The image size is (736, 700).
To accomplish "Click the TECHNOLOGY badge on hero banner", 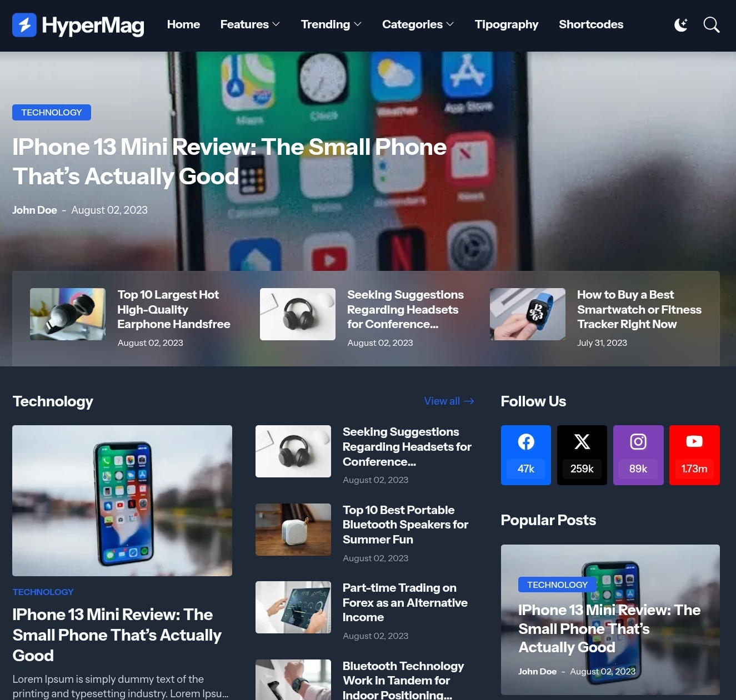I will pyautogui.click(x=52, y=112).
